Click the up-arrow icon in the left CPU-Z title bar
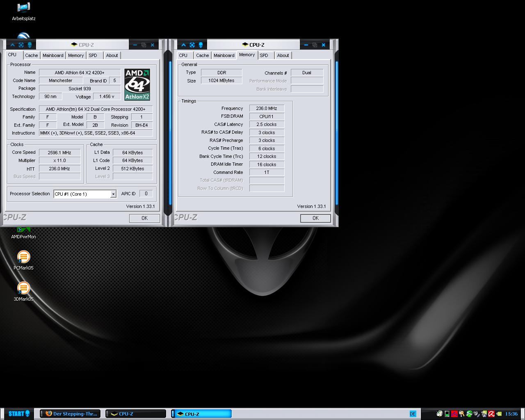Image resolution: width=525 pixels, height=420 pixels. [x=13, y=45]
